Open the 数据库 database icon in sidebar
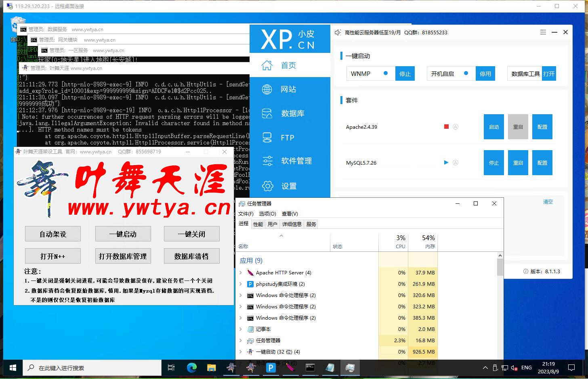 267,113
